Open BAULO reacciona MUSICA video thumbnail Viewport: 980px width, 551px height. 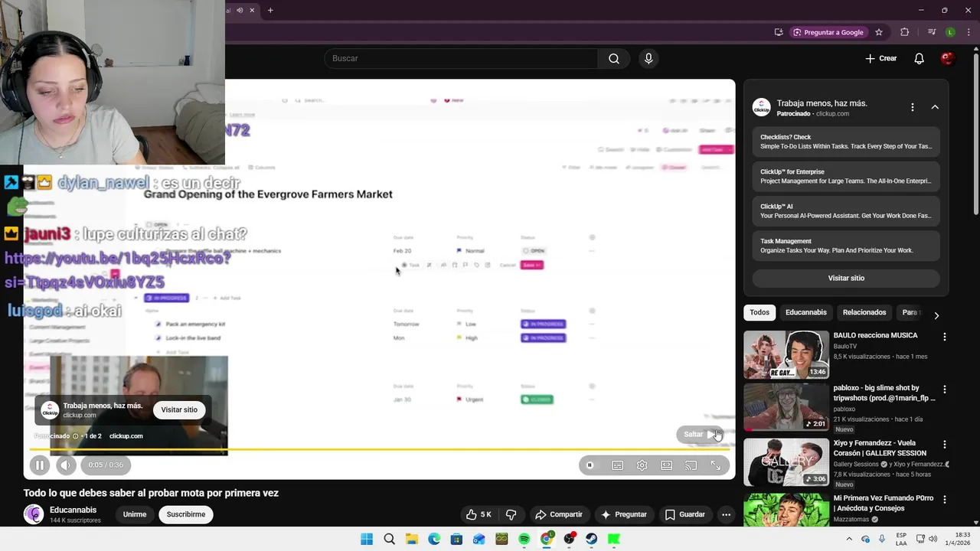[786, 354]
